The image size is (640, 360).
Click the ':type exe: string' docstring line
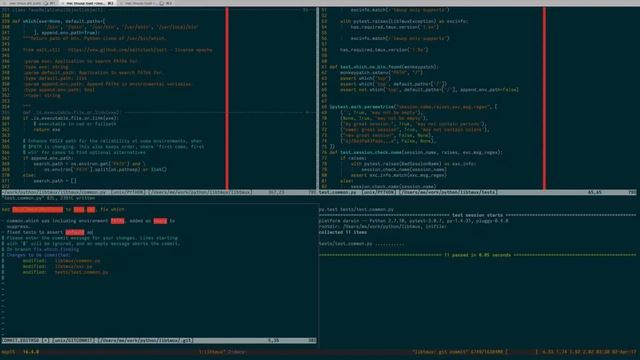coord(47,67)
